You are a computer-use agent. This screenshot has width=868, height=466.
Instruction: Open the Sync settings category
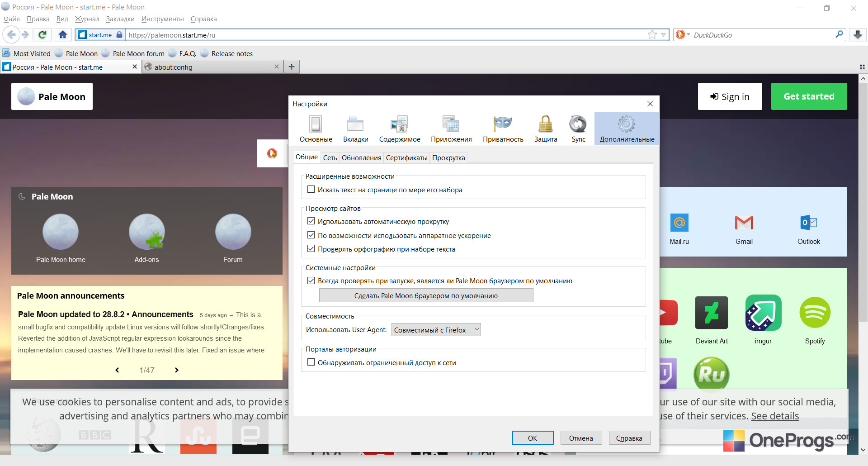click(578, 128)
